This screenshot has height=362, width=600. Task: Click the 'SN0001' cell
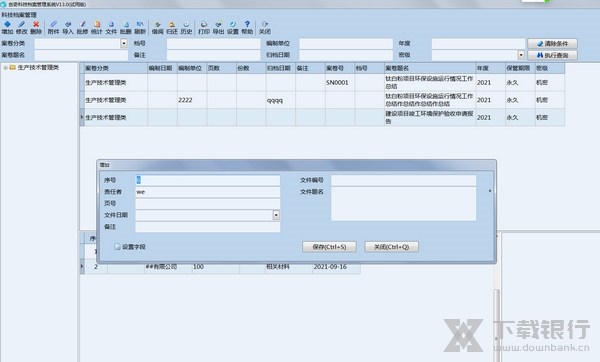point(340,82)
